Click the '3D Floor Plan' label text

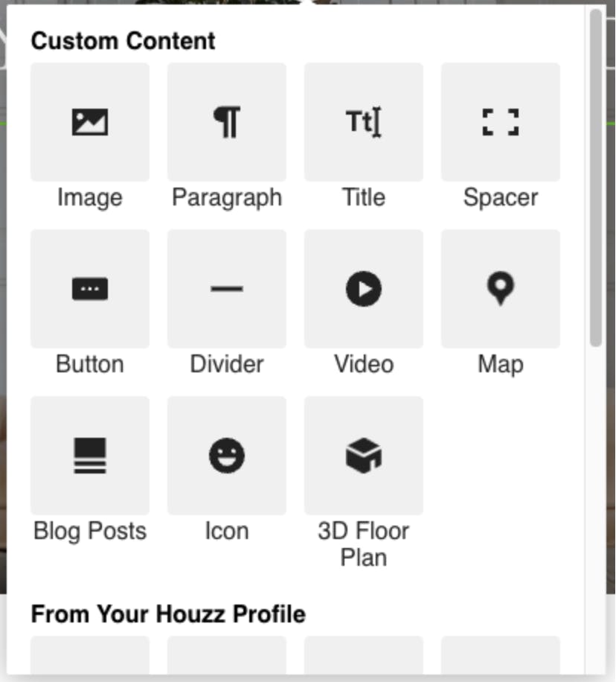(364, 544)
